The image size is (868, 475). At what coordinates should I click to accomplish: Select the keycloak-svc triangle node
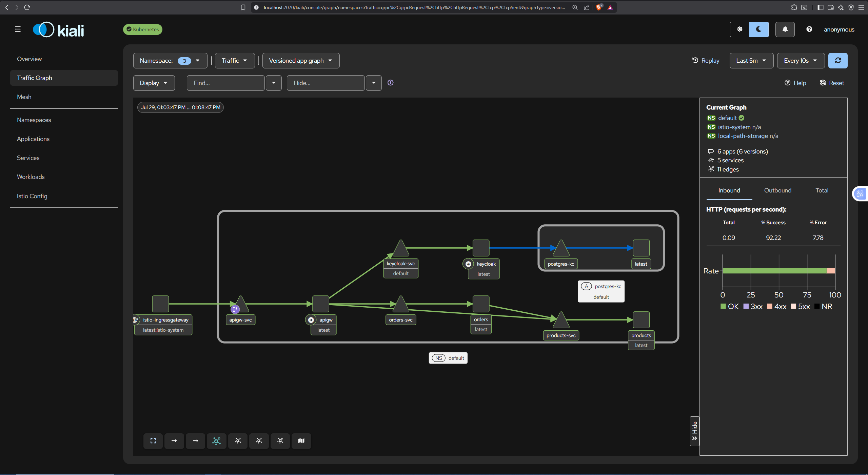tap(401, 249)
